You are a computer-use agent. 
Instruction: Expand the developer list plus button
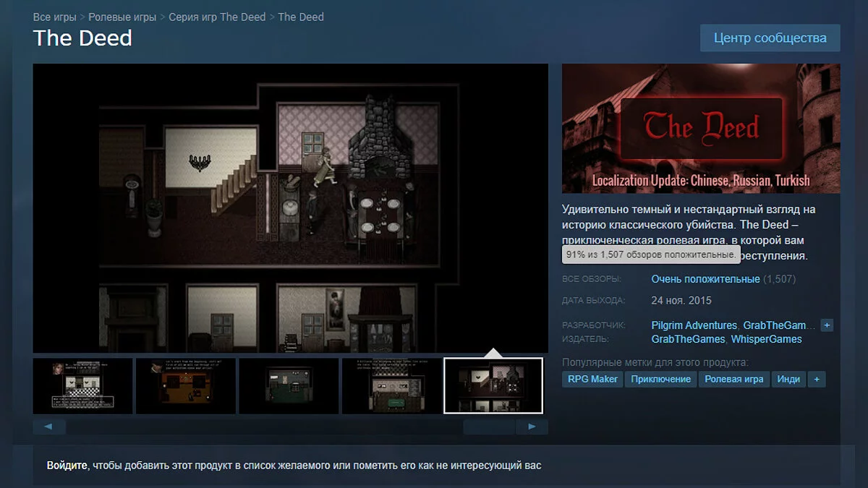[827, 325]
